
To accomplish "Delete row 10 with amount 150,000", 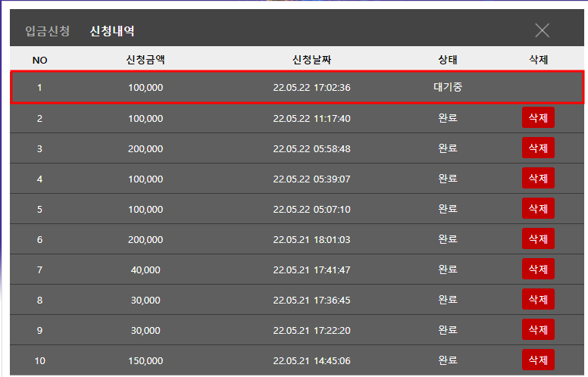I will (x=538, y=360).
